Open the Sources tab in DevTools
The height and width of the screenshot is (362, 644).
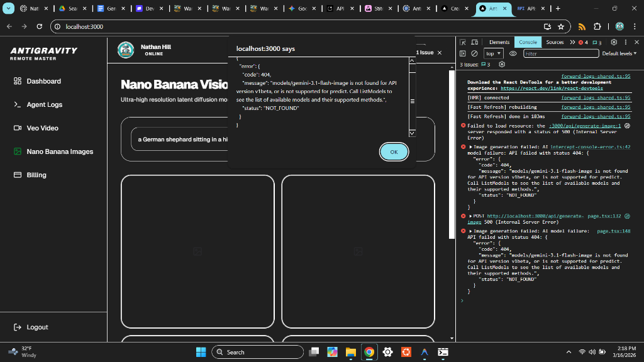tap(554, 42)
